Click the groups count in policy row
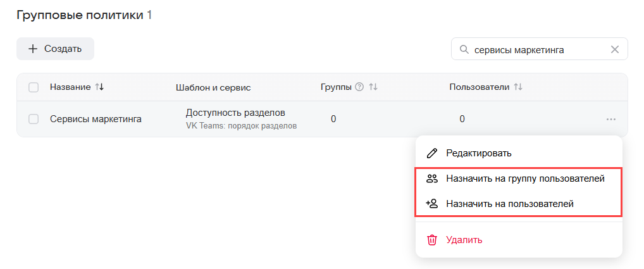Screen dimensions: 644x269 pyautogui.click(x=333, y=119)
